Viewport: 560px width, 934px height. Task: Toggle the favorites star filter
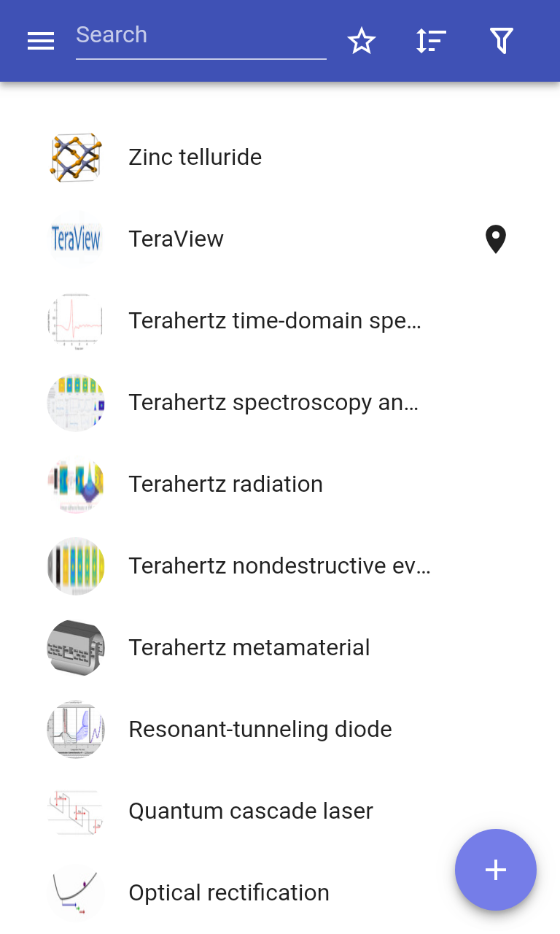362,41
